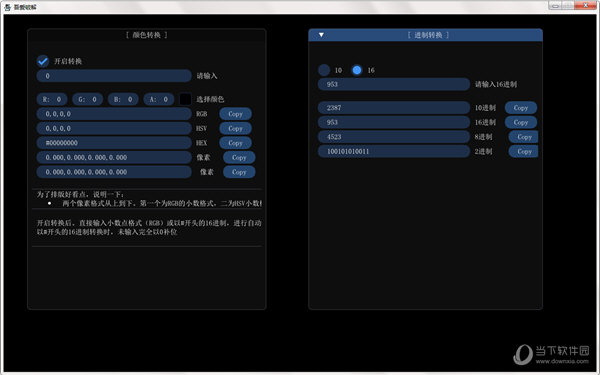Click the app icon in title bar

coord(7,7)
